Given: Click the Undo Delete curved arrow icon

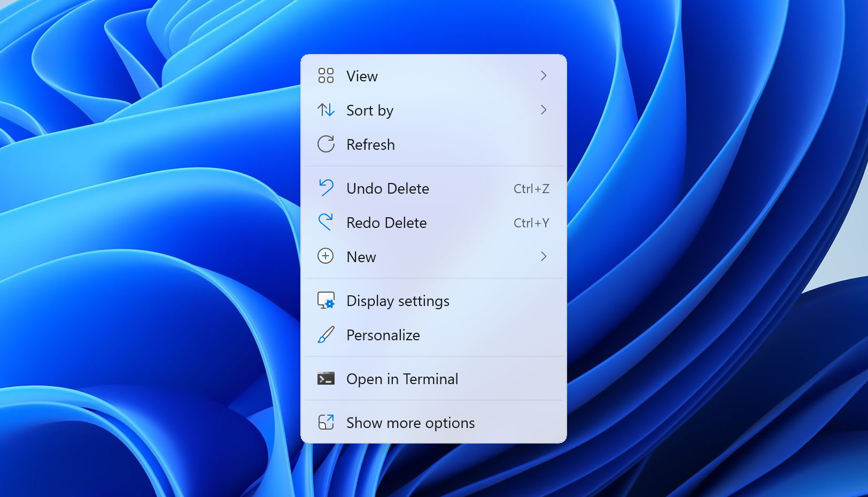Looking at the screenshot, I should point(325,188).
